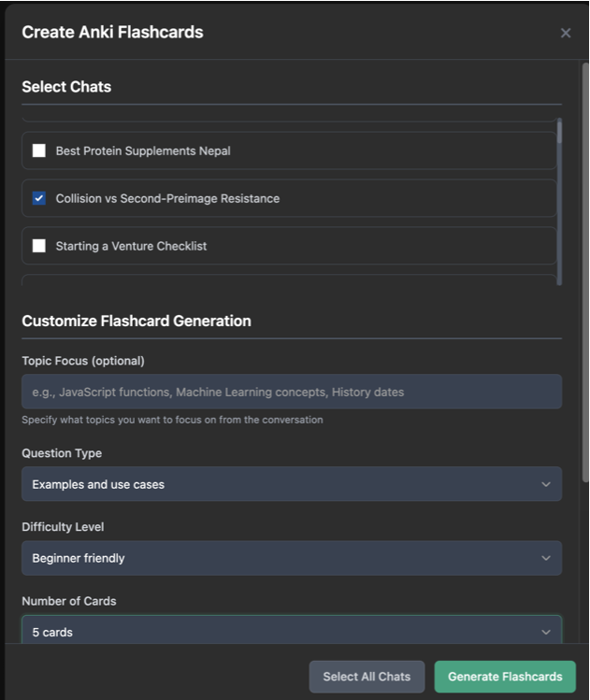
Task: Click the chat list scrollbar thumb
Action: pyautogui.click(x=559, y=133)
